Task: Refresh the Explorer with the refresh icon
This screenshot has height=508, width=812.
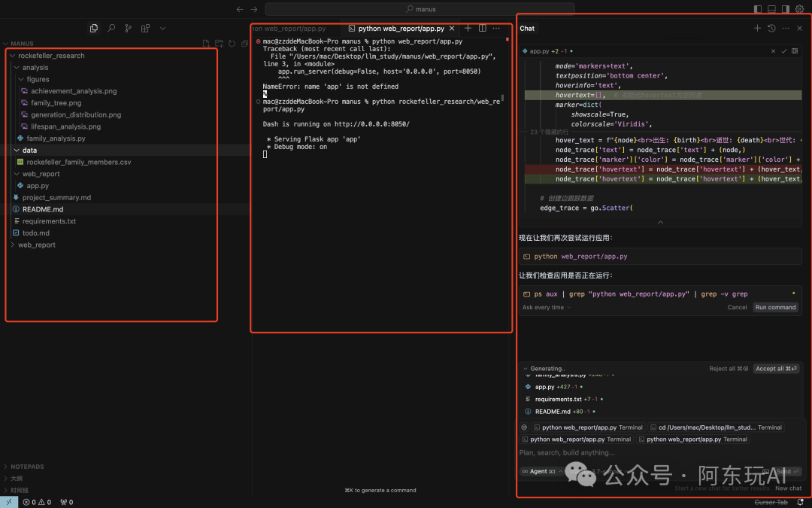Action: (x=232, y=43)
